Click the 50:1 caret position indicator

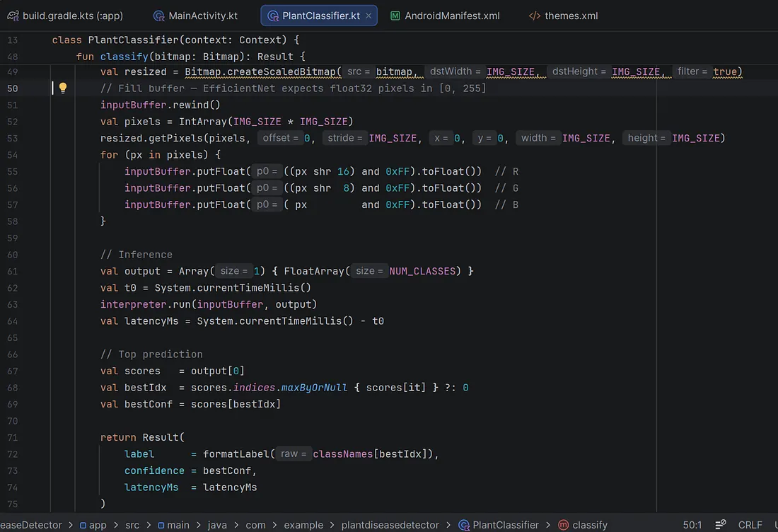pos(692,525)
